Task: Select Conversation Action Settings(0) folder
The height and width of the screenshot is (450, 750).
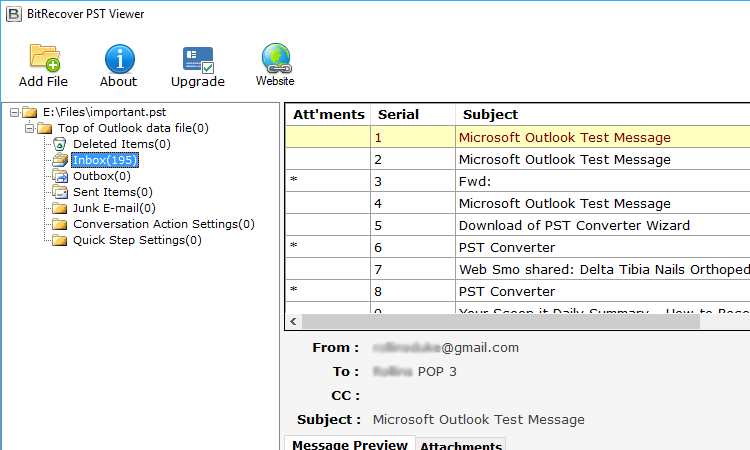Action: pos(164,224)
